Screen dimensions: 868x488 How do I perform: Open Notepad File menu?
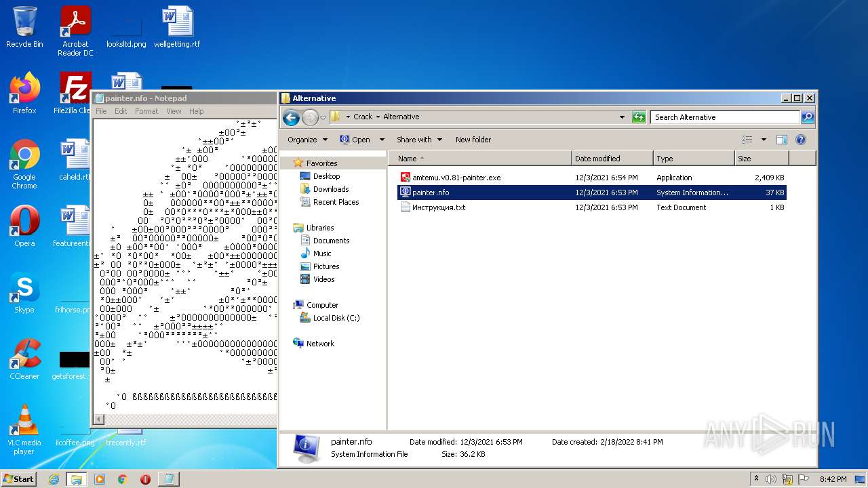tap(101, 111)
